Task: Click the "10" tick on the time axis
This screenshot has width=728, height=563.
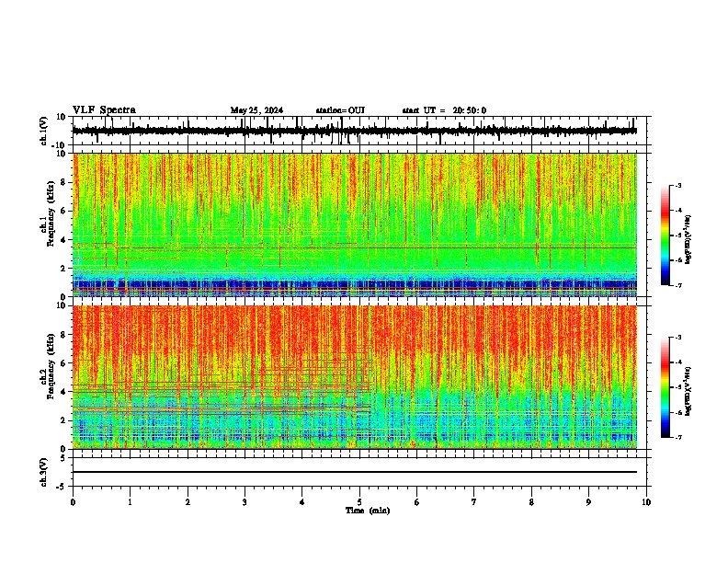Action: pos(646,502)
